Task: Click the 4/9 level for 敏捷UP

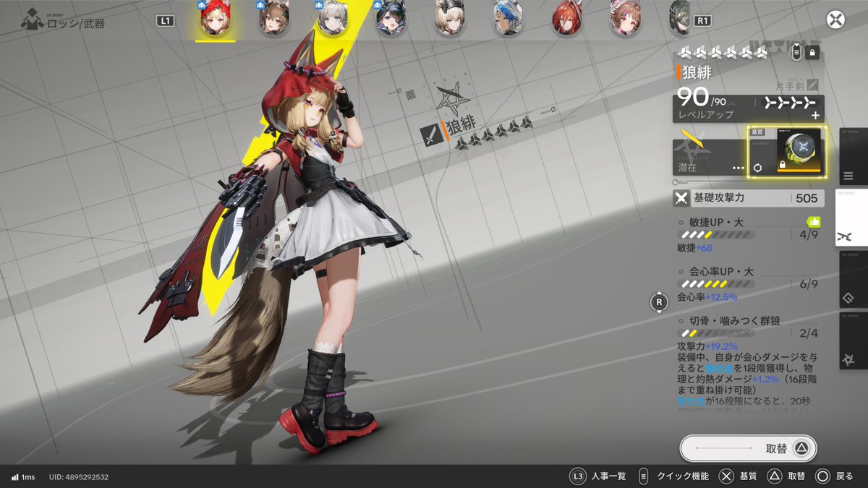Action: click(809, 234)
